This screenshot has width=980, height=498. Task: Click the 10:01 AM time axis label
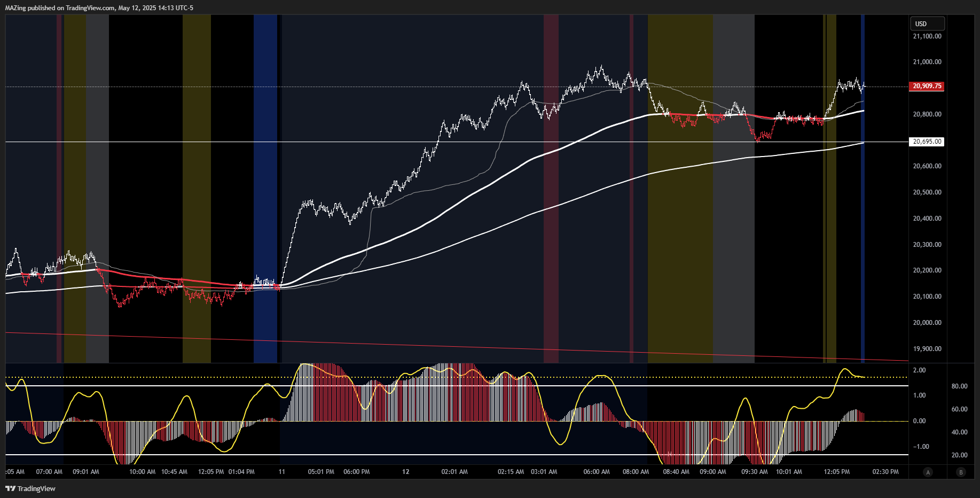tap(789, 472)
